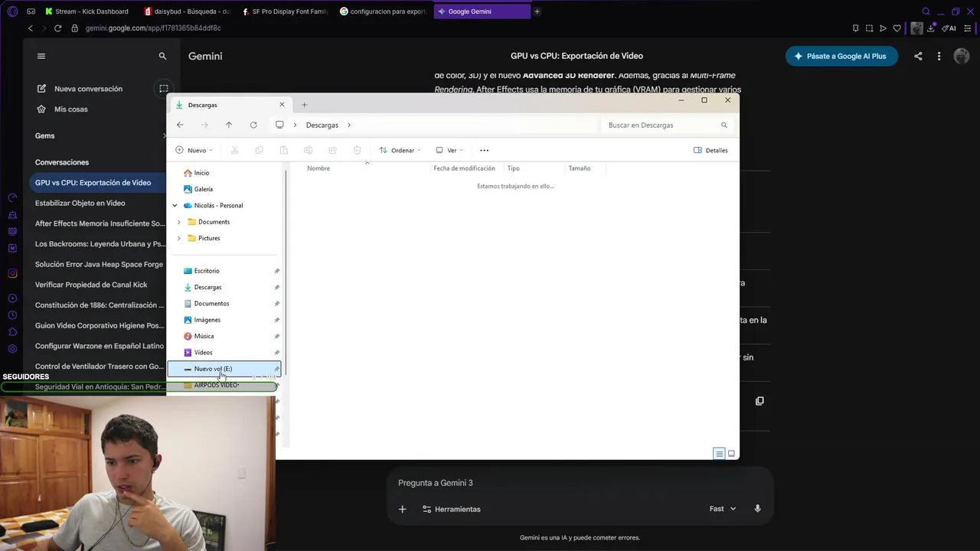The image size is (980, 551).
Task: Switch Explorer to large thumbnails view icon
Action: pos(731,454)
